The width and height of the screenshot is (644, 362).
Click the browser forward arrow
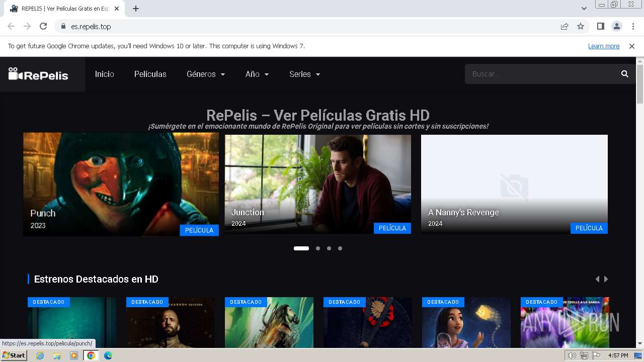(27, 27)
